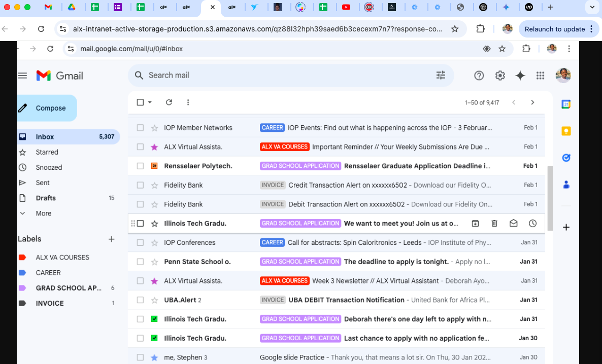Open Gmail settings gear icon

500,76
